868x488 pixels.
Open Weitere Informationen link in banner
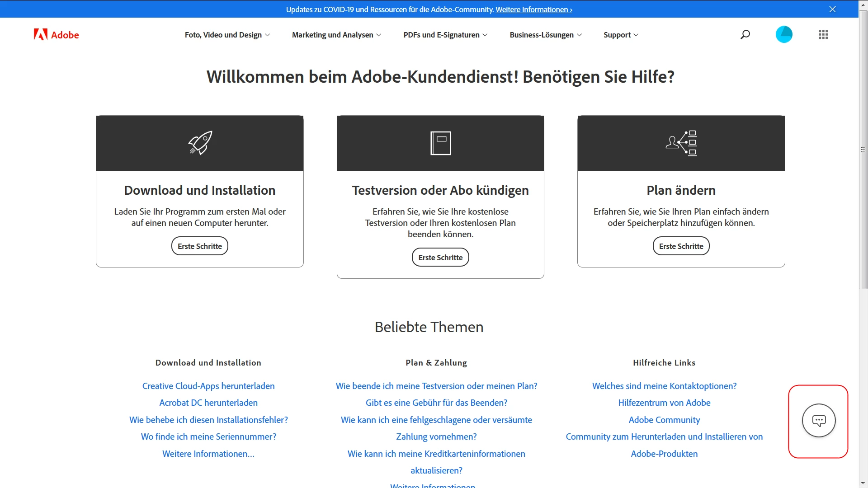pos(533,9)
